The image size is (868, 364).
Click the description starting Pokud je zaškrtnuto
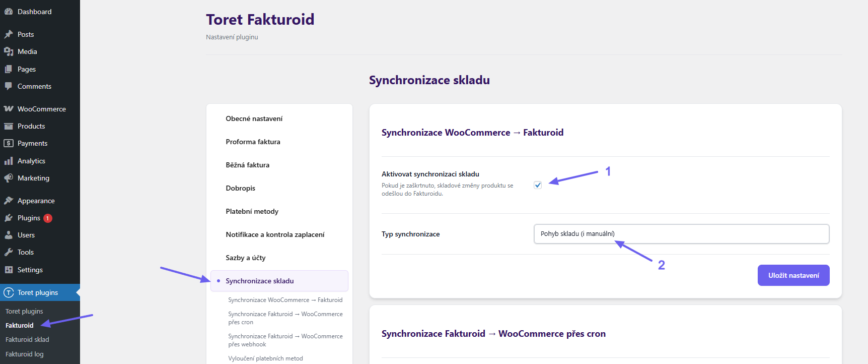(x=448, y=190)
